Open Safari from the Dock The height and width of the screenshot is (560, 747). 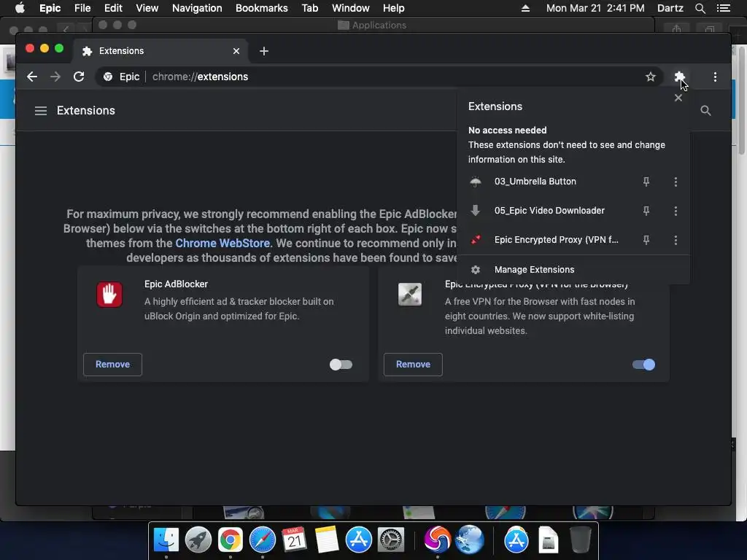262,540
